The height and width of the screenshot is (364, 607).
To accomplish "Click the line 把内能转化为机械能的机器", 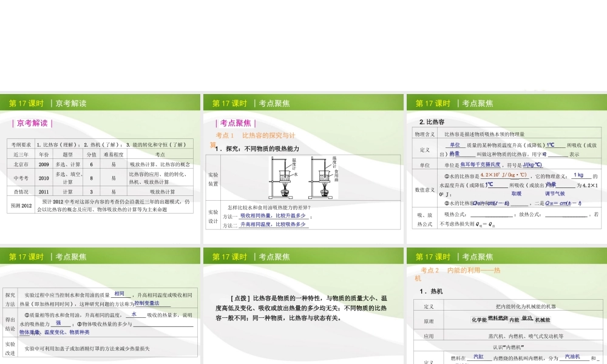I will [525, 306].
